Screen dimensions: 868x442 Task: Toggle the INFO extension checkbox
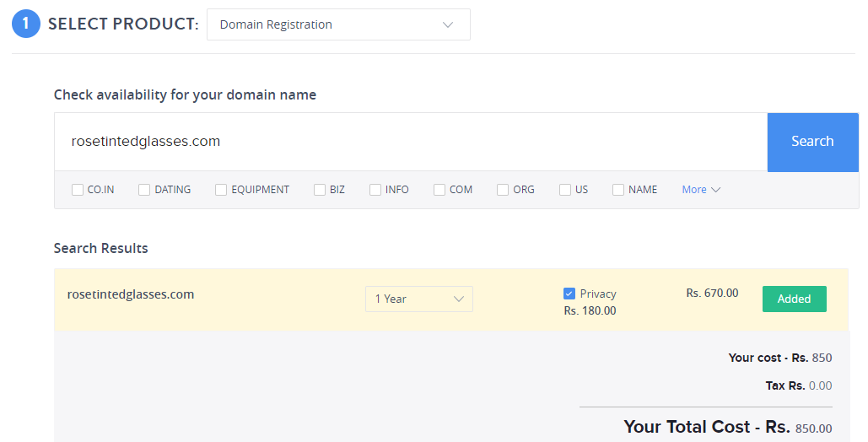click(x=375, y=190)
